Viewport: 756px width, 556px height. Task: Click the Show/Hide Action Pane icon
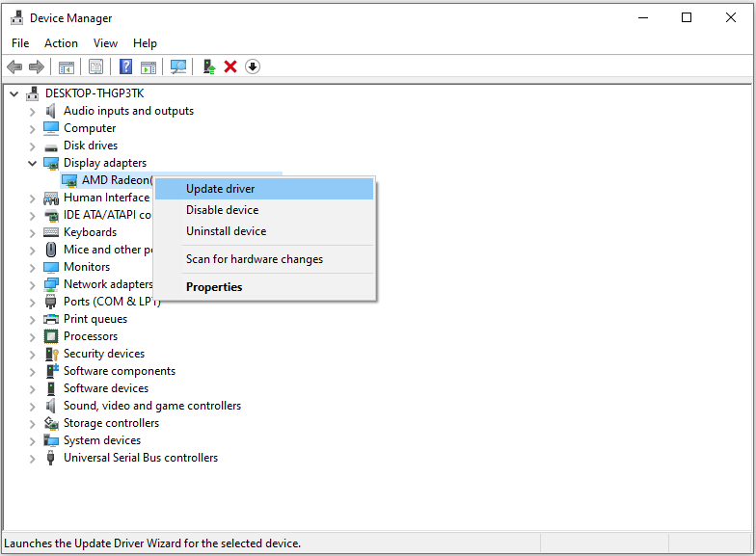click(148, 67)
